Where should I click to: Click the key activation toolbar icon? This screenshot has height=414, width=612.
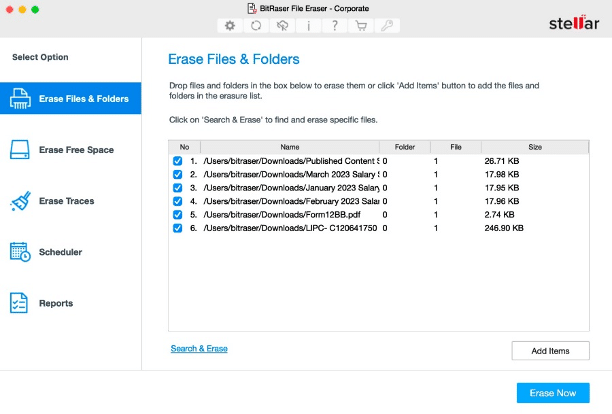click(x=387, y=26)
